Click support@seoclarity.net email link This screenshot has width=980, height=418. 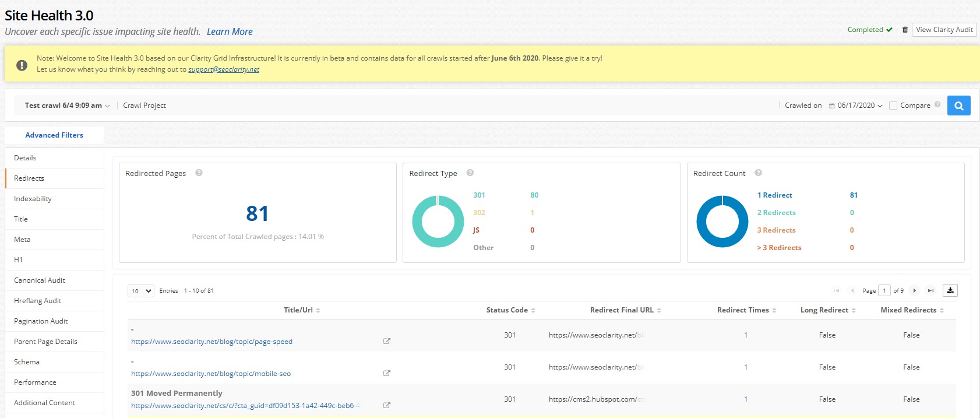(x=224, y=69)
